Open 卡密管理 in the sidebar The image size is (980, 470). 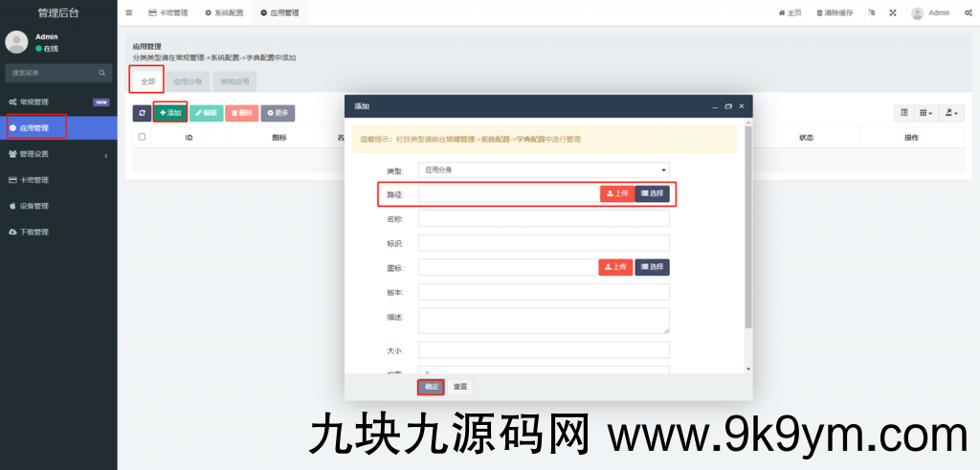pos(58,180)
